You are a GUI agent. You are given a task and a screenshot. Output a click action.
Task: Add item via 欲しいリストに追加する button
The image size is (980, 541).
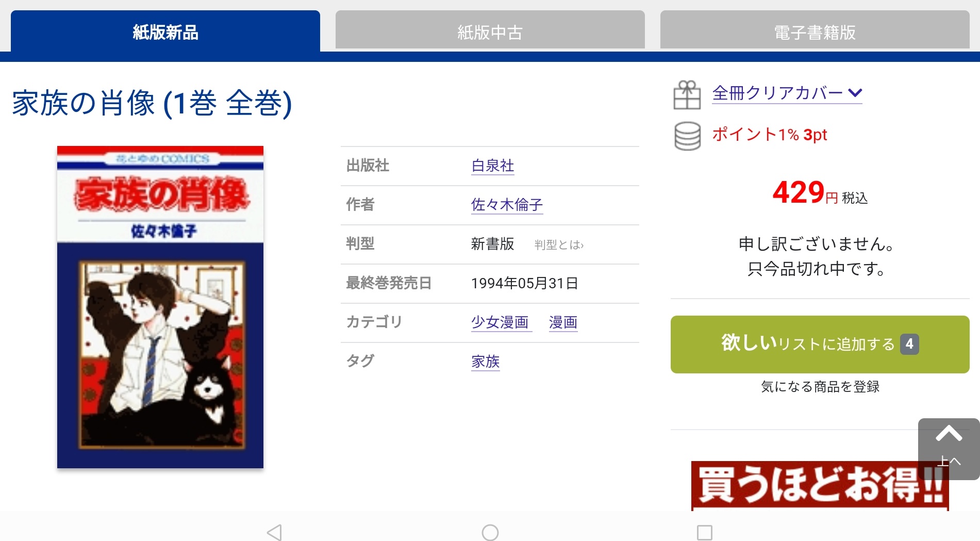tap(820, 344)
